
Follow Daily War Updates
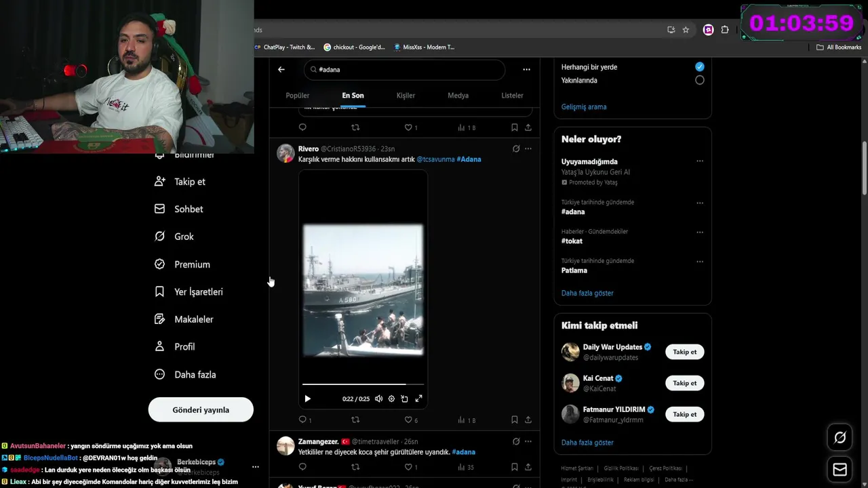[684, 352]
